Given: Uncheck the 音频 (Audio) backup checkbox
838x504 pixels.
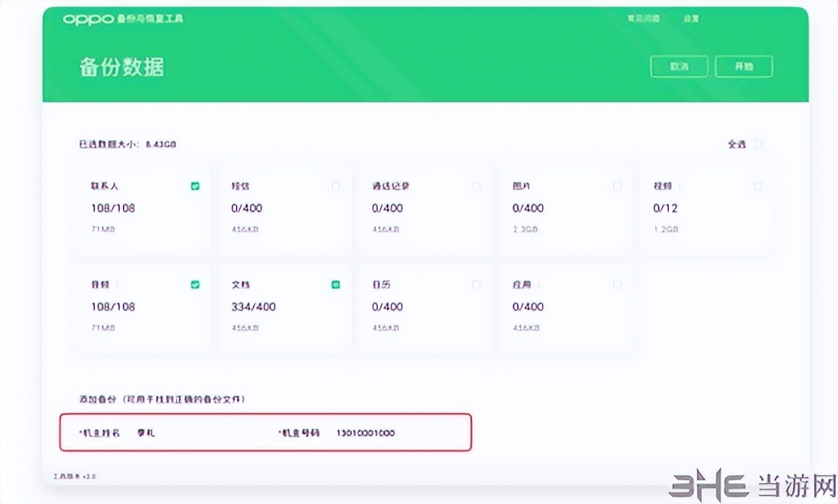Looking at the screenshot, I should point(195,284).
